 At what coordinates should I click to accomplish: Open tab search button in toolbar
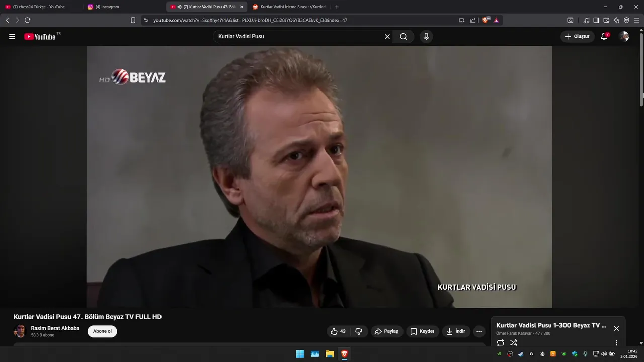pyautogui.click(x=570, y=20)
